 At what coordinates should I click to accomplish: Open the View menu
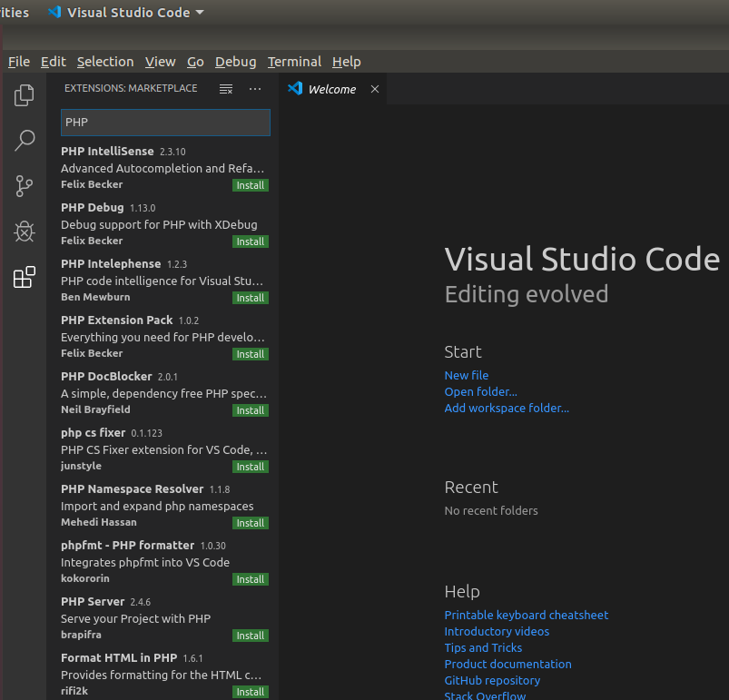click(160, 62)
